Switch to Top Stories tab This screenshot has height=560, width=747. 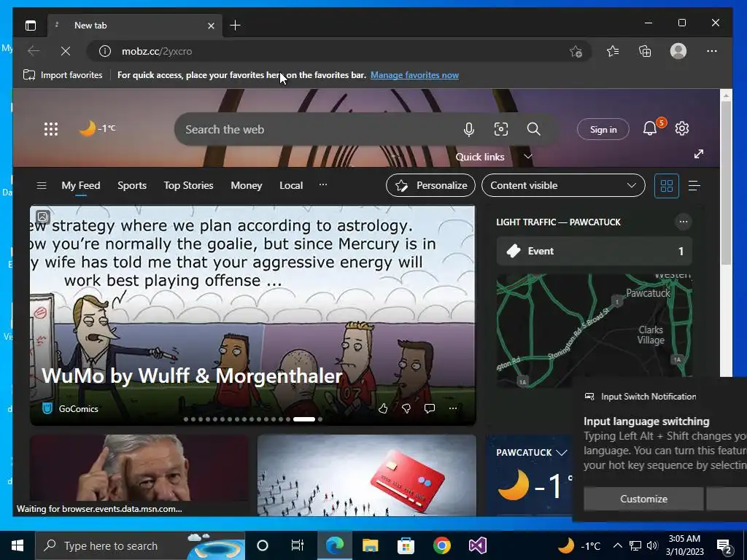click(189, 186)
